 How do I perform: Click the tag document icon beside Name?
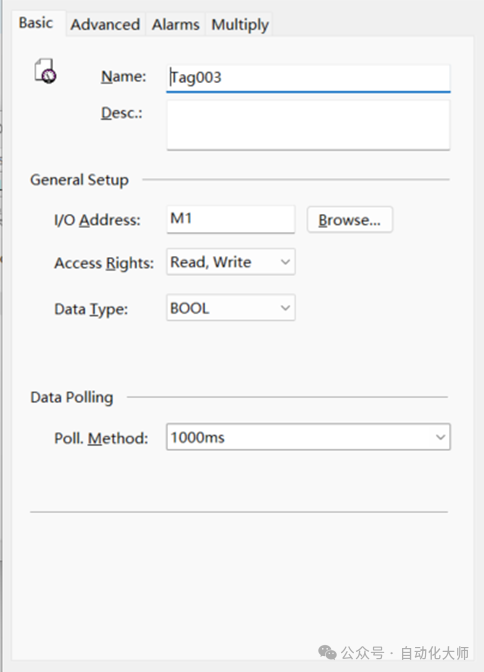point(45,71)
